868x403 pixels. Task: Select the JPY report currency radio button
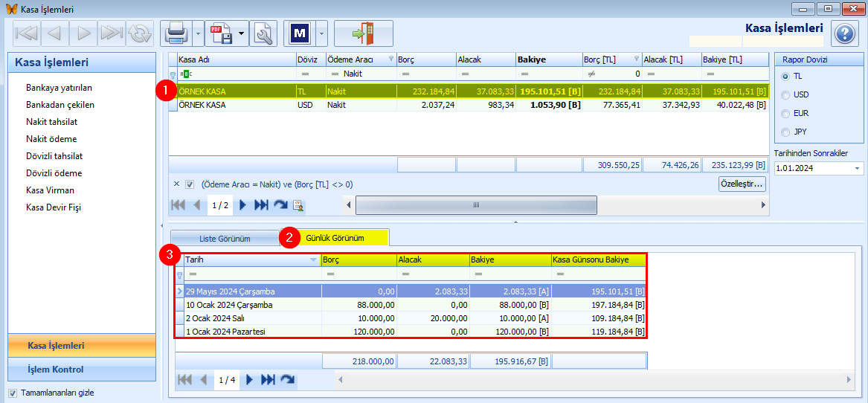[x=785, y=132]
